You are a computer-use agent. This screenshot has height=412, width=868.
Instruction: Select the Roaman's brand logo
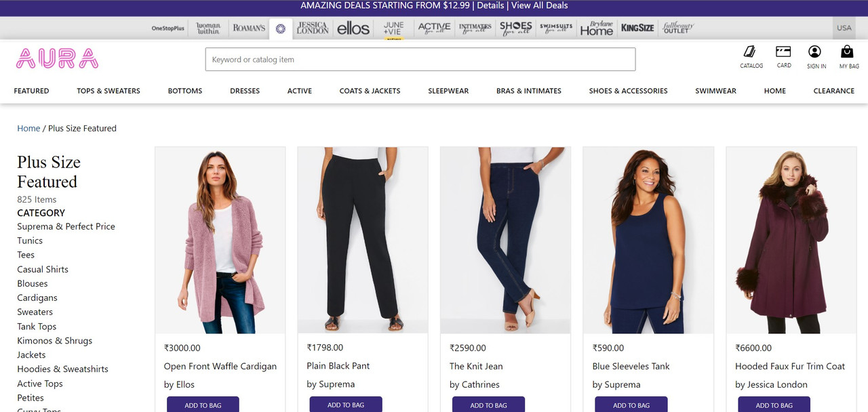[249, 28]
